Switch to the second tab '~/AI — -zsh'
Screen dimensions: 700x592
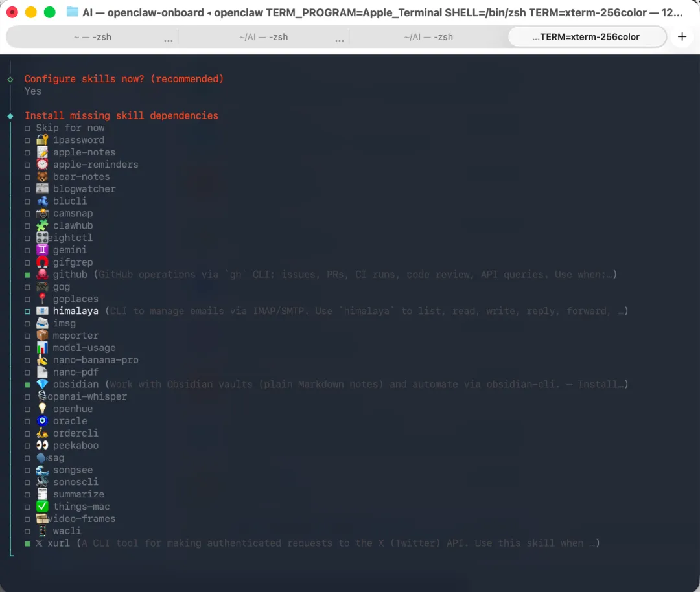[x=263, y=37]
